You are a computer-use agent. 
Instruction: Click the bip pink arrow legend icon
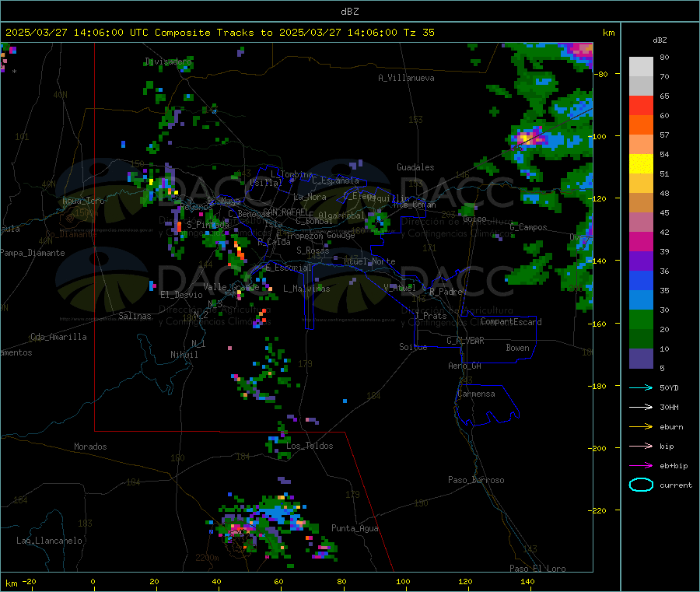point(641,446)
